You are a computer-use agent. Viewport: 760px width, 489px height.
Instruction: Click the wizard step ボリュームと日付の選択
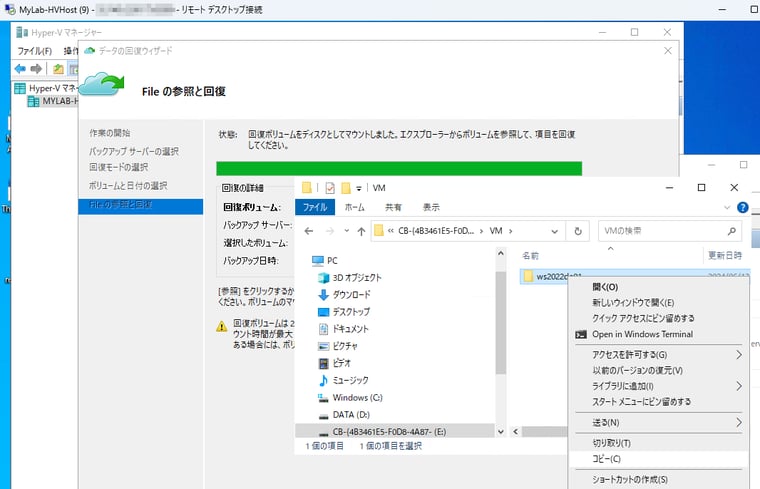click(x=128, y=186)
